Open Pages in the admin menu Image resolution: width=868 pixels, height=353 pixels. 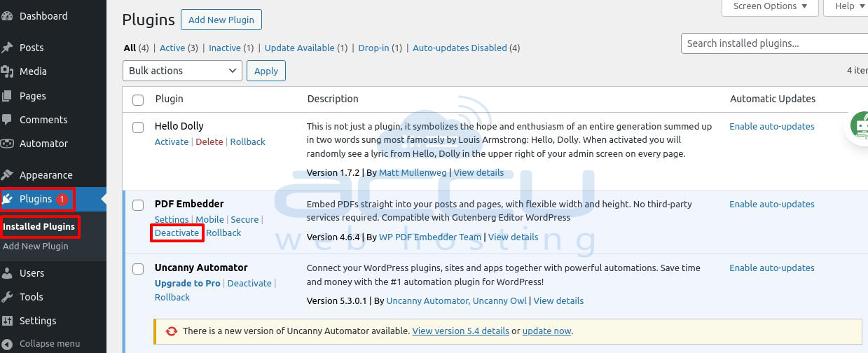click(33, 96)
